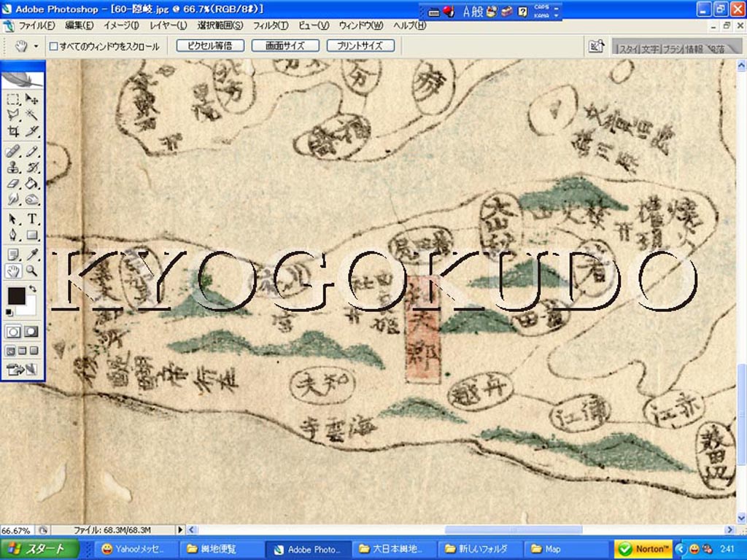
Task: Open the 編集 menu
Action: (x=79, y=26)
